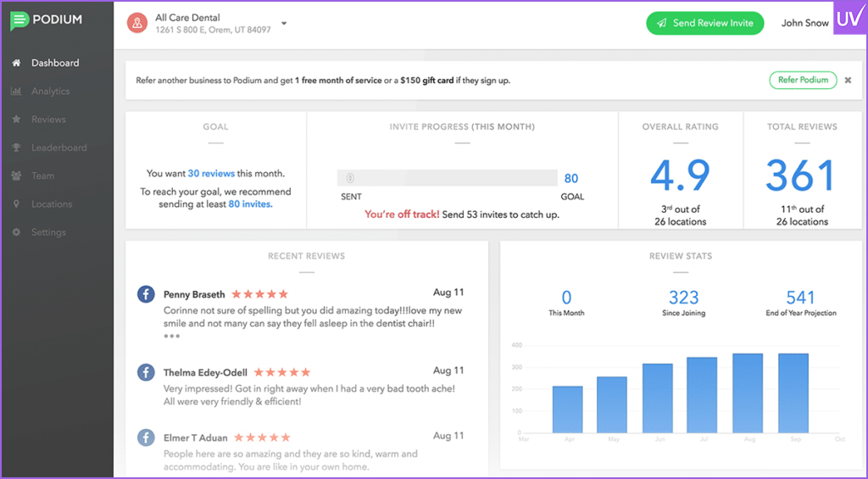Click reviewer name Elmer T Aduan
The width and height of the screenshot is (868, 479).
(x=196, y=438)
